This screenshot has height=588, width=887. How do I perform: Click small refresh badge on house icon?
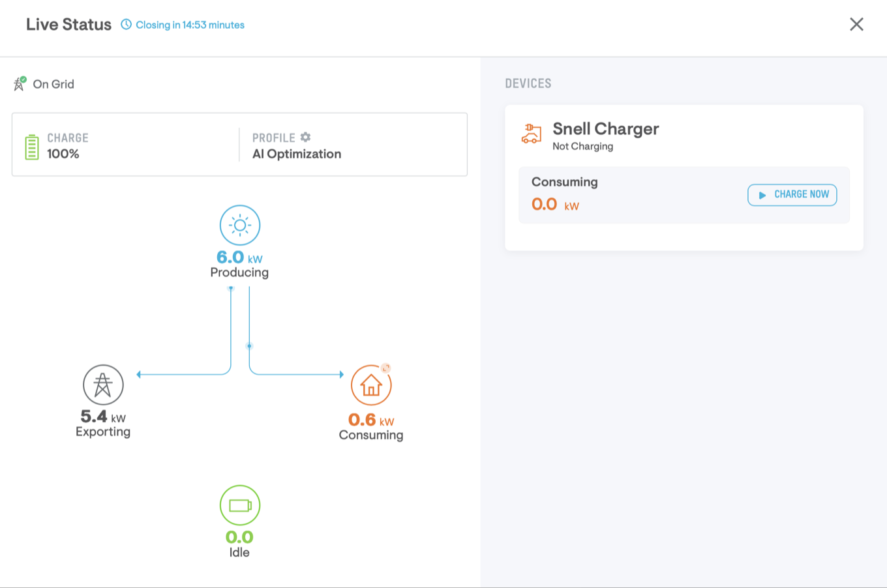click(386, 368)
